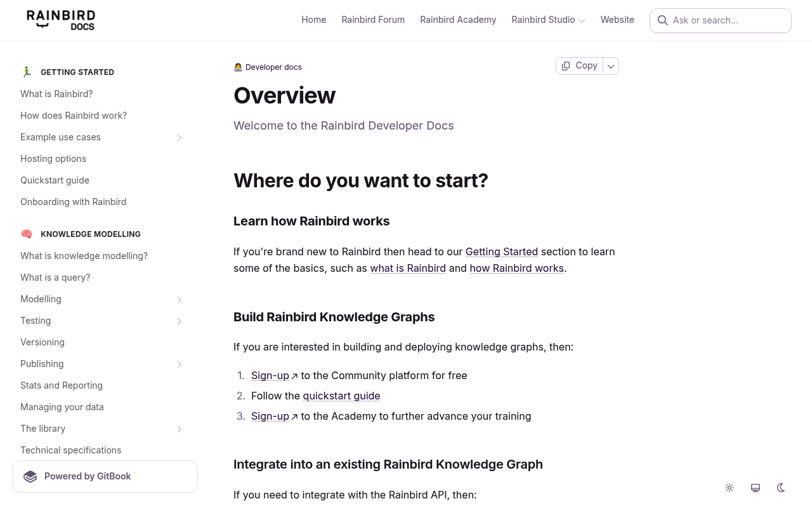Click external arrow beside Community Sign-up
The image size is (812, 508).
(294, 377)
